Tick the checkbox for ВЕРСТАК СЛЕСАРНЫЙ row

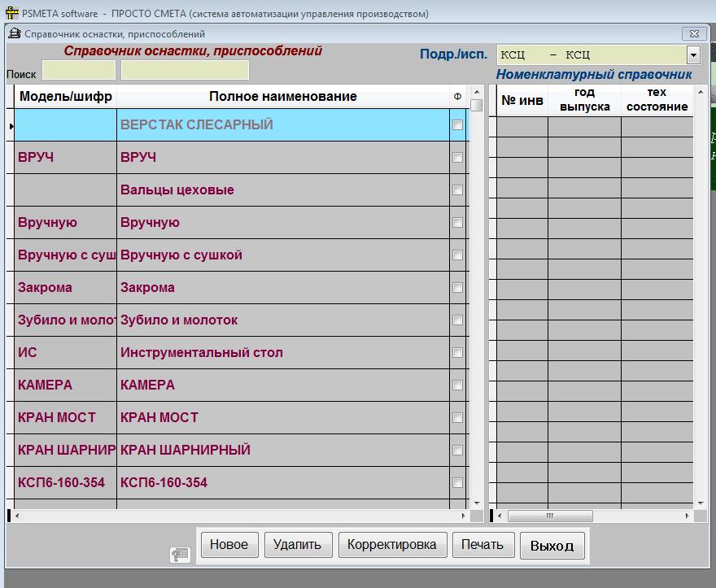coord(457,125)
